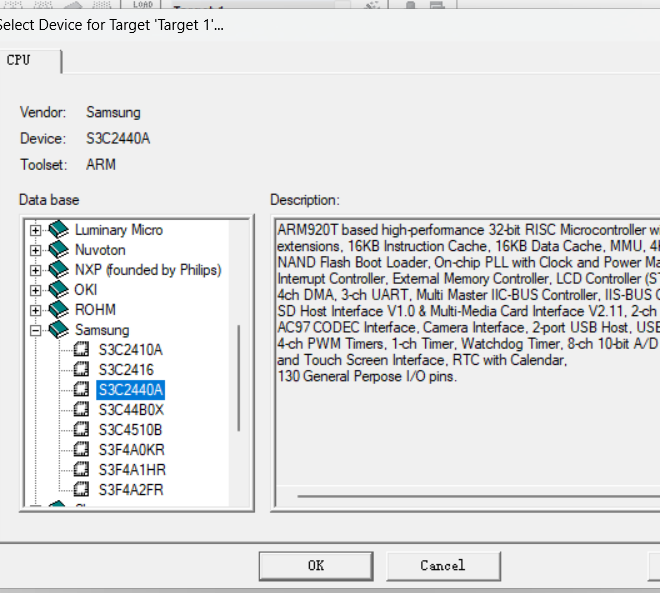Expand the NXP (founded by Philips) node

coord(35,270)
